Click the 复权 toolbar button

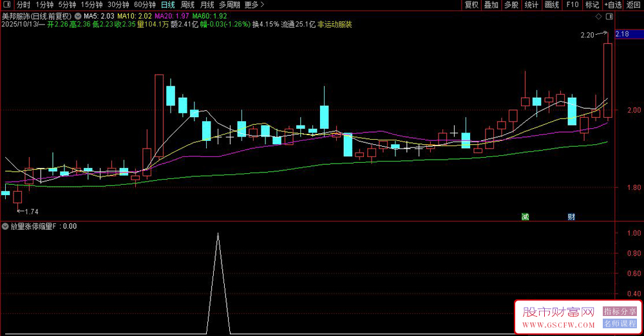click(x=471, y=5)
